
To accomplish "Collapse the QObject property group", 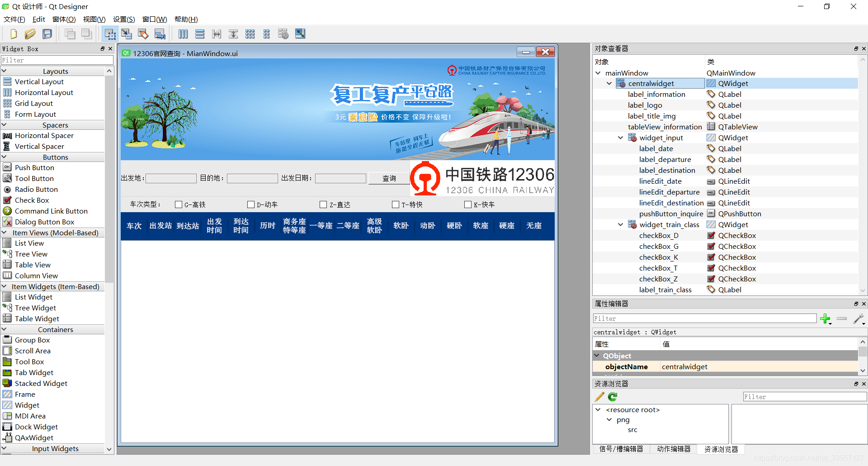I will coord(597,356).
